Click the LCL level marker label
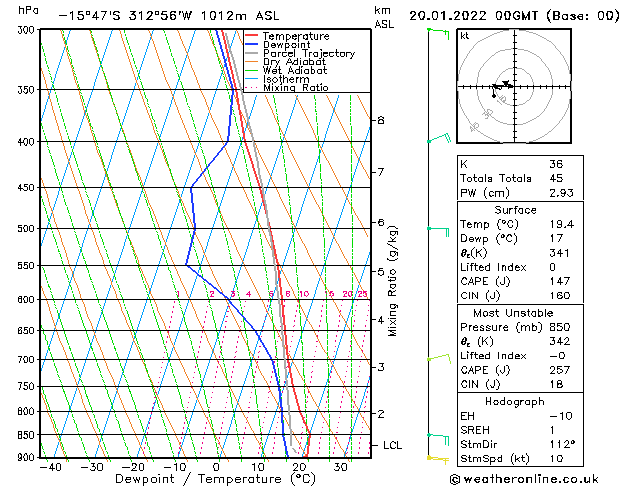This screenshot has width=629, height=486. tap(392, 446)
